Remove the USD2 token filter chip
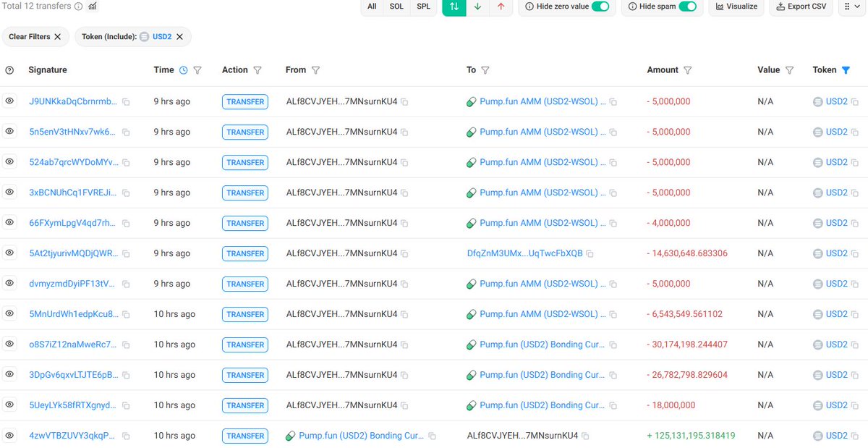 [180, 37]
